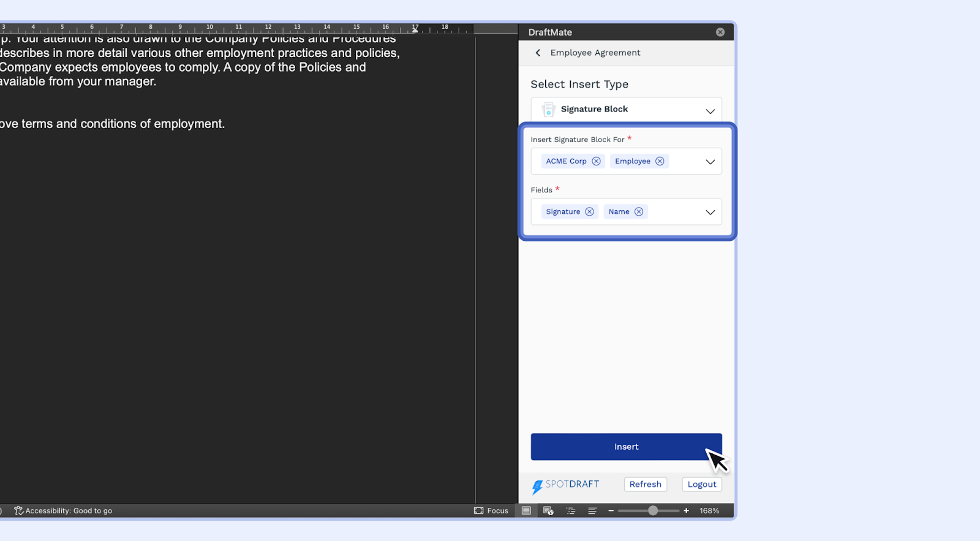Click the Signature tag label
Viewport: 980px width, 541px height.
(563, 211)
